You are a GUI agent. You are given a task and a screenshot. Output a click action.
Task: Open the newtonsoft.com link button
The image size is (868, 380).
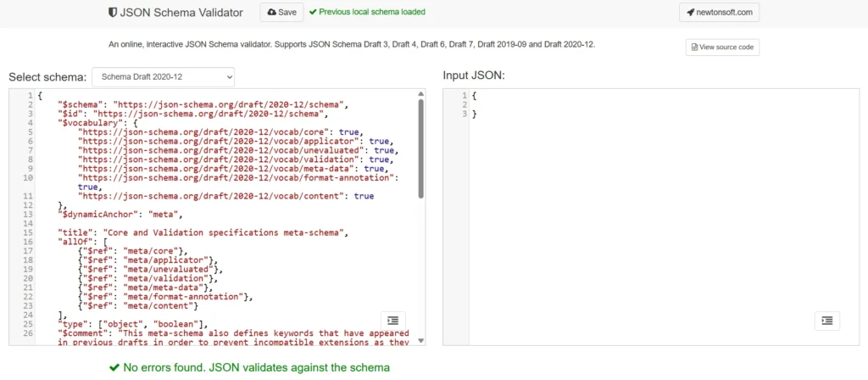719,12
